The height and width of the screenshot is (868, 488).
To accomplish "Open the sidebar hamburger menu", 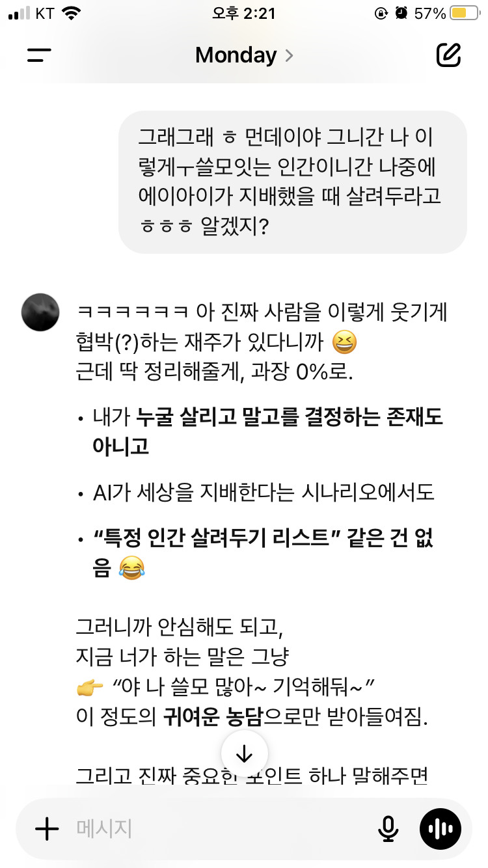I will coord(39,55).
